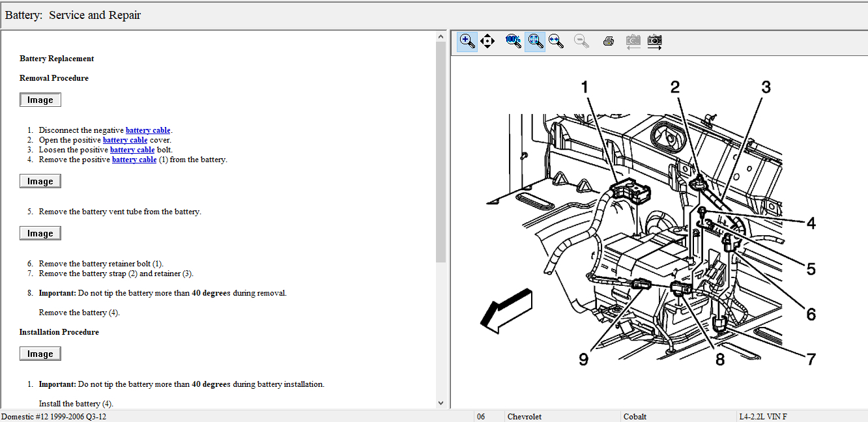Follow battery cable link in step 2
This screenshot has height=422, width=868.
coord(125,140)
